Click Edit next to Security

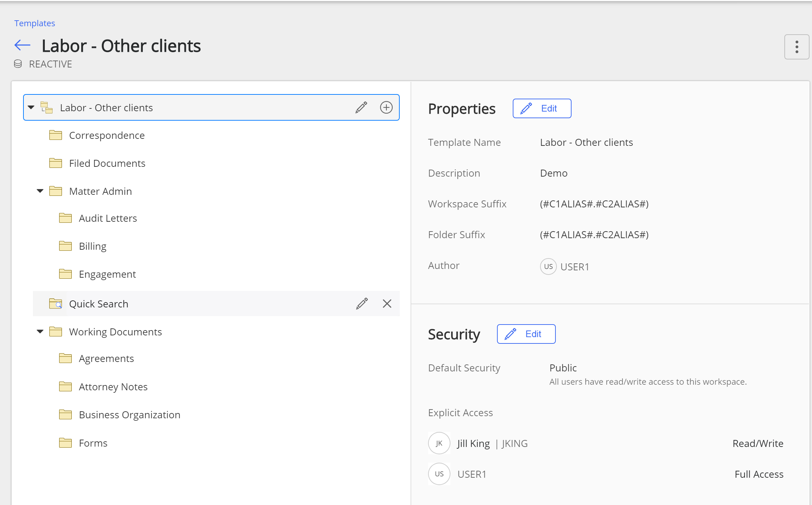click(526, 334)
